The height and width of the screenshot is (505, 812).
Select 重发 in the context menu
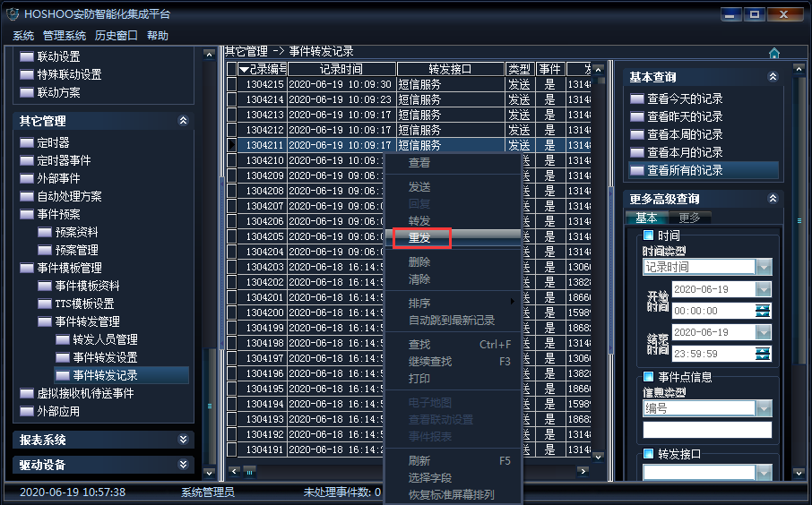(x=419, y=238)
